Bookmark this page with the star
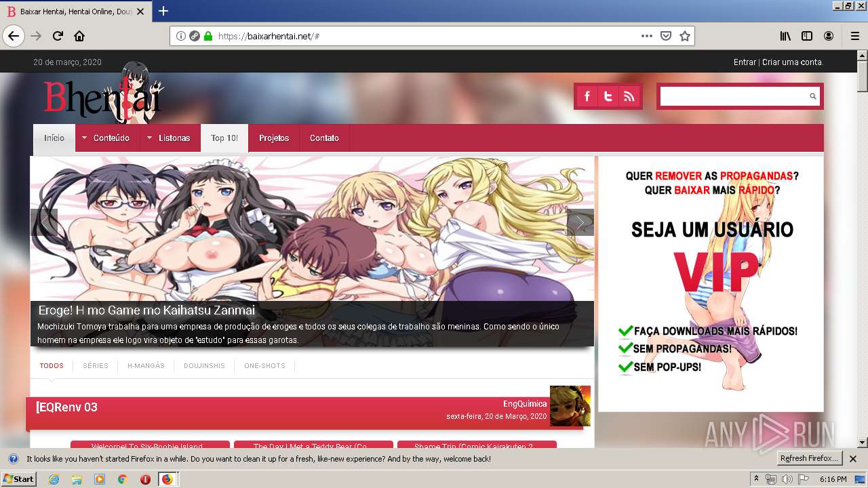Viewport: 868px width, 488px height. (685, 36)
